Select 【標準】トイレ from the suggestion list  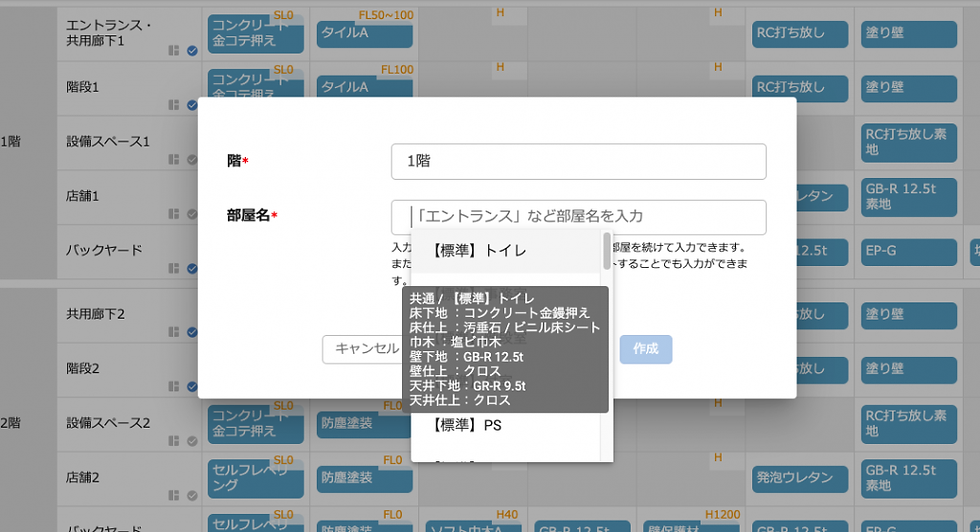click(x=506, y=251)
